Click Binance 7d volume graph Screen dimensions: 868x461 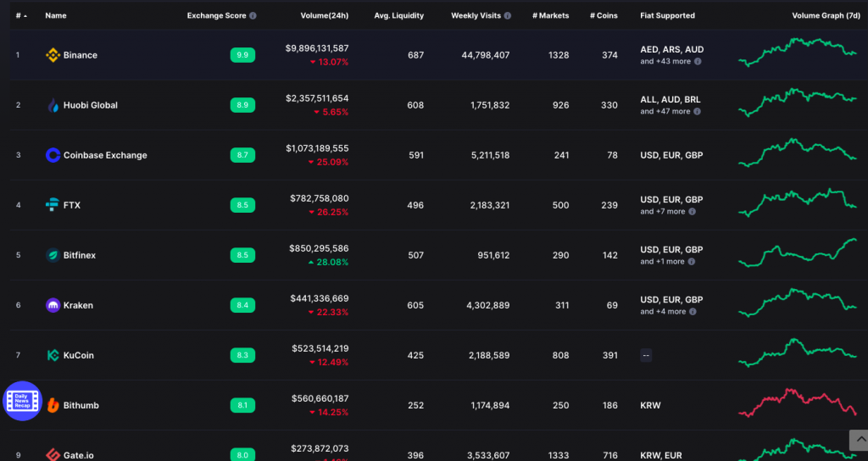(797, 53)
